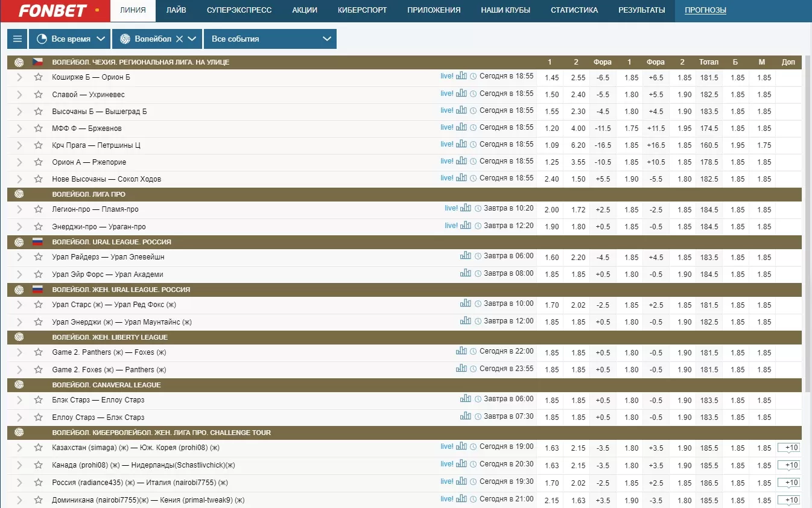Open stats chart for Блэк Старз — Еллоу Старз
This screenshot has width=812, height=508.
point(466,399)
